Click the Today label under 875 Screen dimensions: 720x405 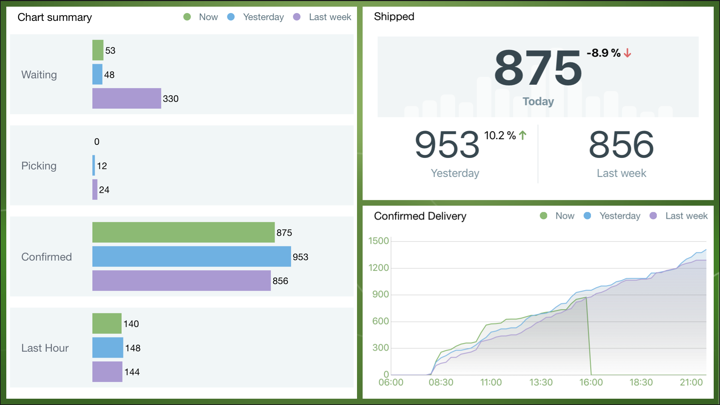(x=538, y=101)
